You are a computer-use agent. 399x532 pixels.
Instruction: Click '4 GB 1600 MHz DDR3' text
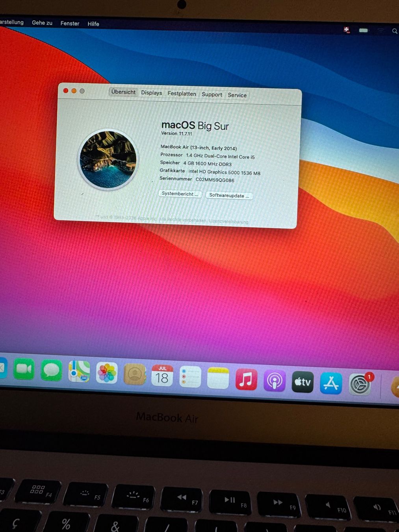click(x=207, y=164)
